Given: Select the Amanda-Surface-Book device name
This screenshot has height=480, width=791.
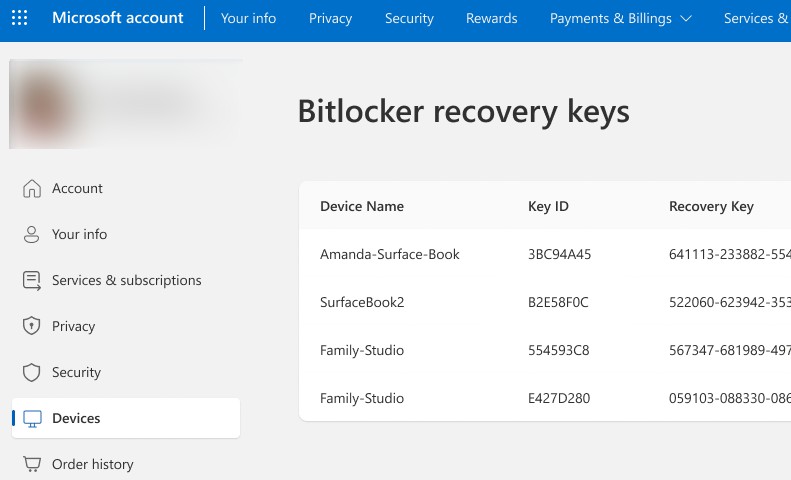Looking at the screenshot, I should 389,254.
